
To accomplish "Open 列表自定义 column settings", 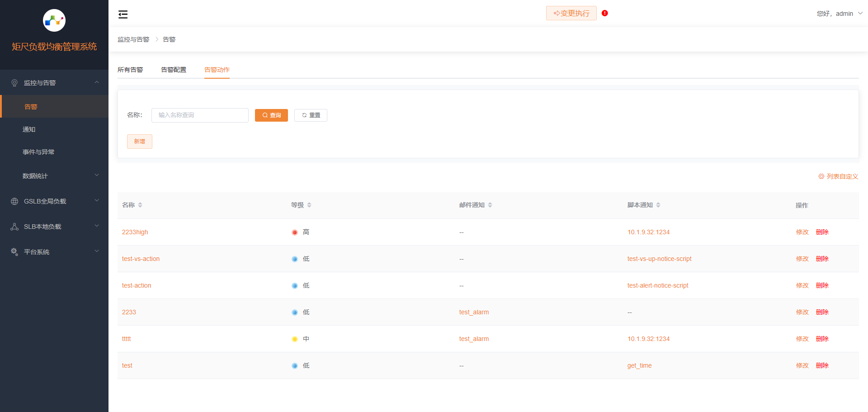I will pos(838,176).
